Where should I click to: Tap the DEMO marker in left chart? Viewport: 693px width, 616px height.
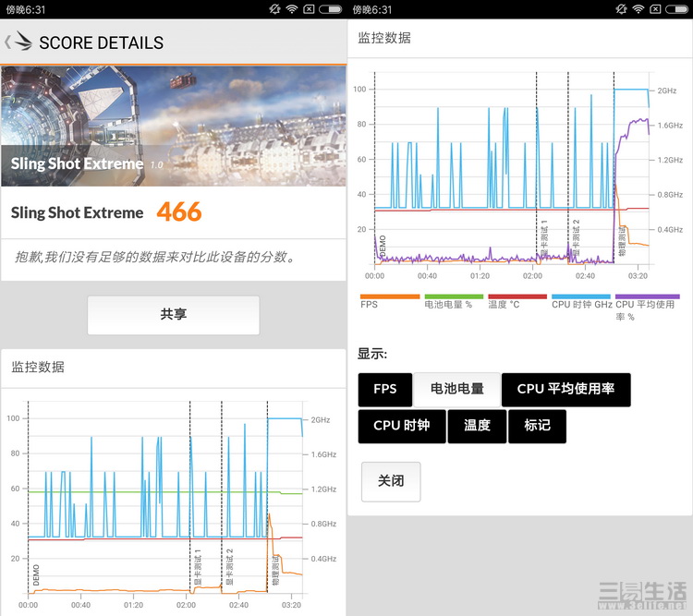36,574
